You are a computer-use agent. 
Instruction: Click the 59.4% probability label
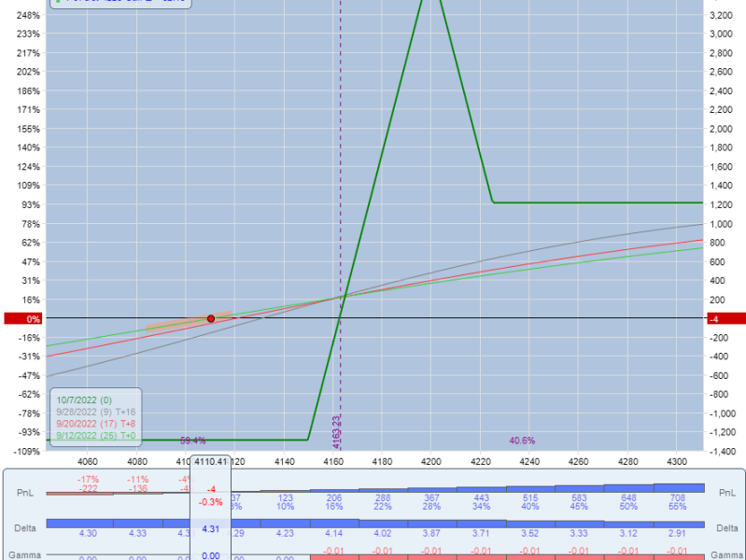tap(192, 440)
